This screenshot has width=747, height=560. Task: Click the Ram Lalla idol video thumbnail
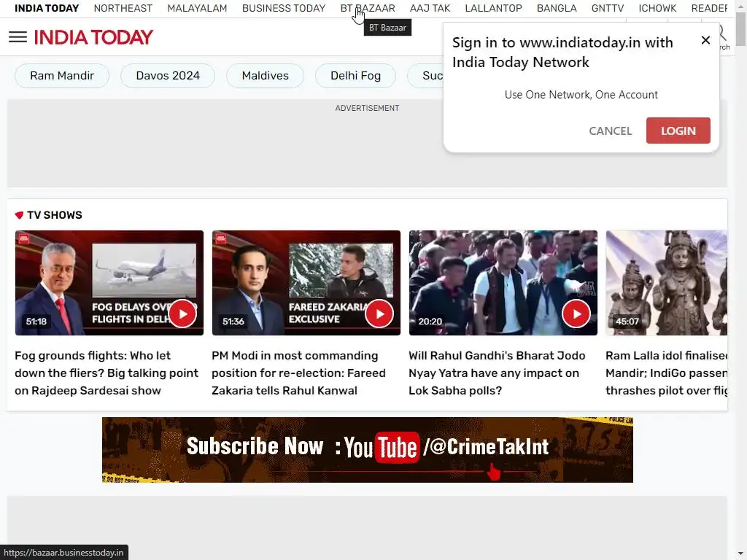[x=667, y=283]
